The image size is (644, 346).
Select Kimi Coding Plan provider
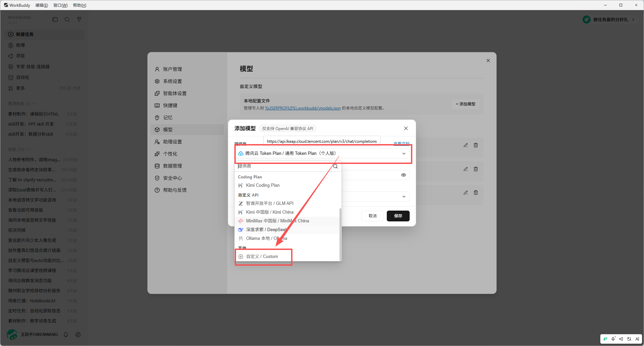coord(287,185)
